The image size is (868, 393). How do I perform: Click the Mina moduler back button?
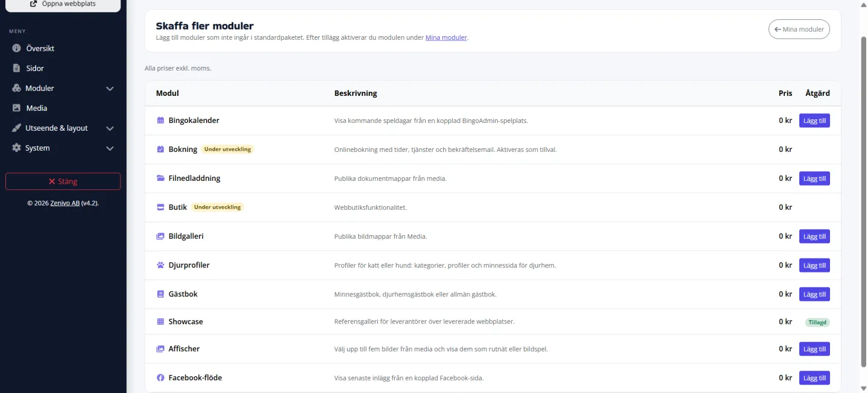point(799,30)
